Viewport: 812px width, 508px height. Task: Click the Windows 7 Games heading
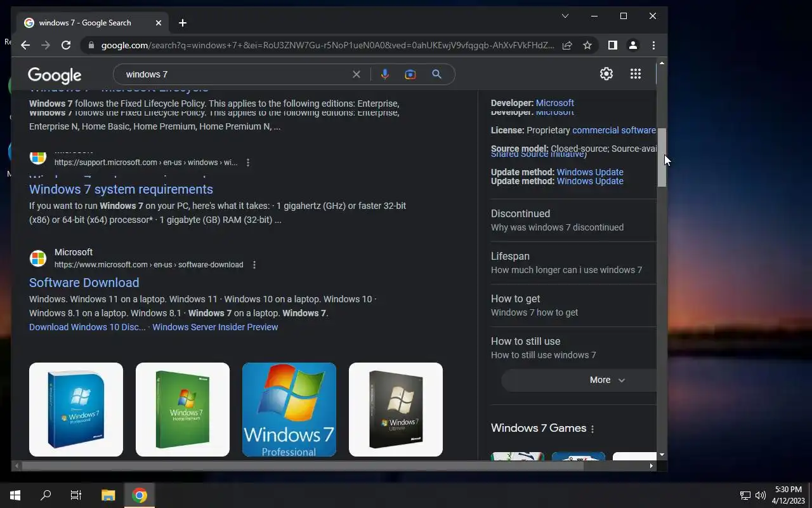539,428
